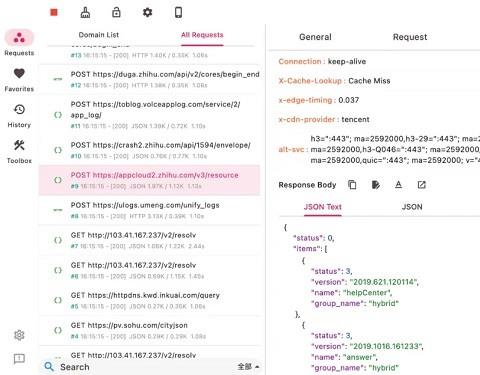Click JSON icon of httpdns.kwd.inkuai.com request
The height and width of the screenshot is (375, 480).
tap(58, 300)
